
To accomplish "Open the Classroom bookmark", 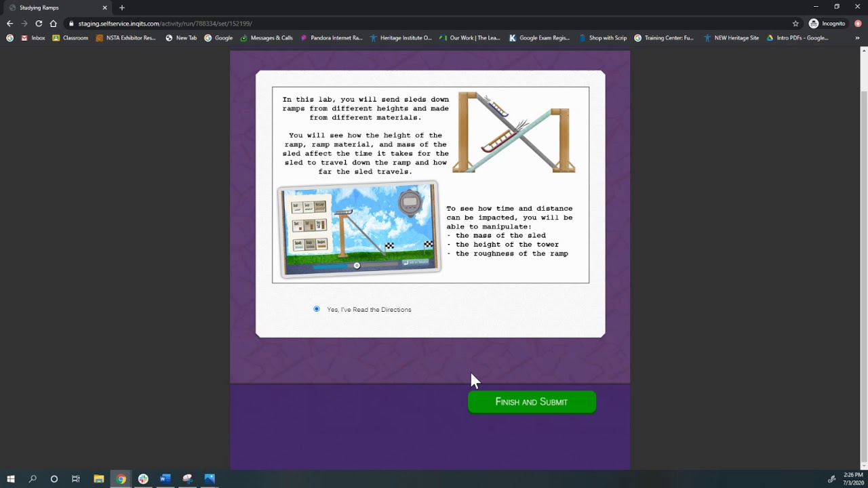I will point(71,38).
